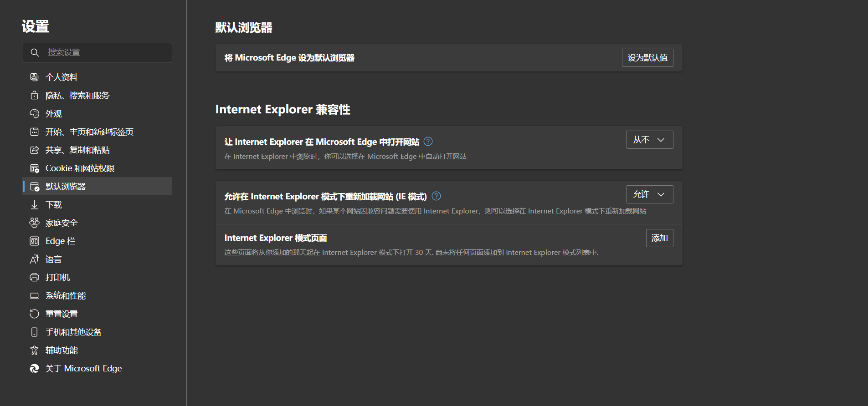Open 系统和性能 settings
This screenshot has width=868, height=406.
tap(97, 295)
